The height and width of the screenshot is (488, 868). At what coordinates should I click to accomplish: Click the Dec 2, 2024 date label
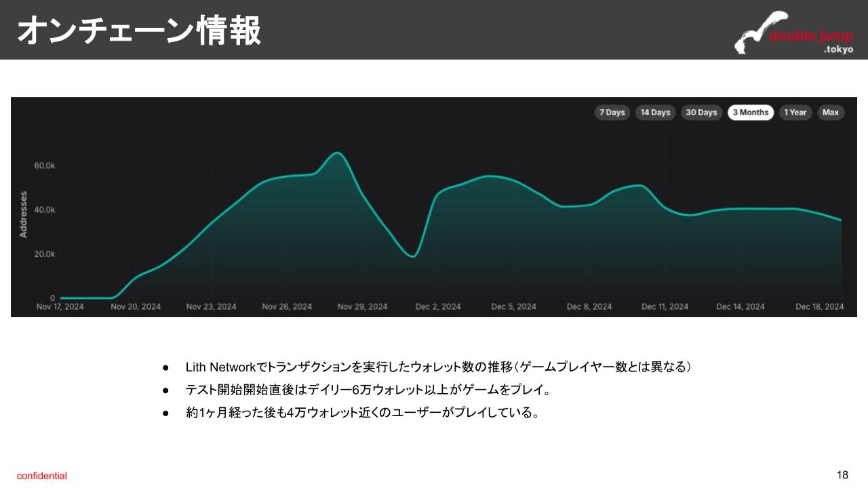(438, 307)
